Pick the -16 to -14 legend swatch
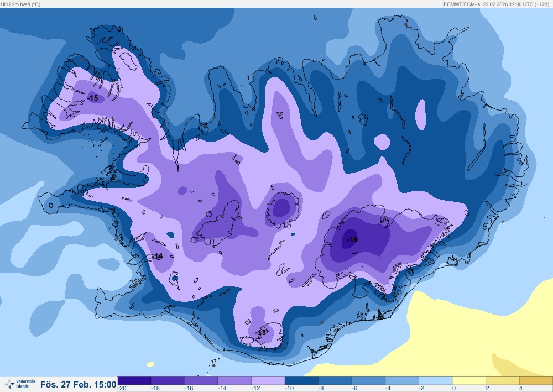 (201, 380)
